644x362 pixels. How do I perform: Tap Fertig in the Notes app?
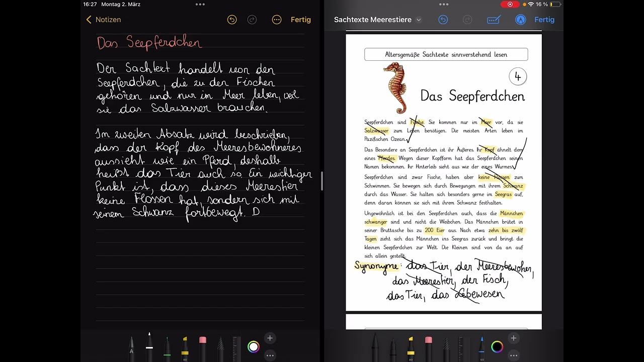(301, 20)
